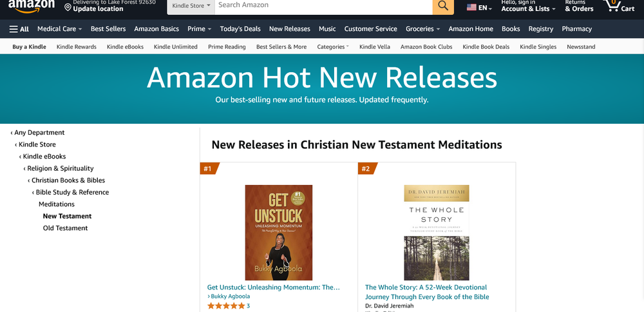This screenshot has height=312, width=644.
Task: Open the shopping cart
Action: click(619, 6)
